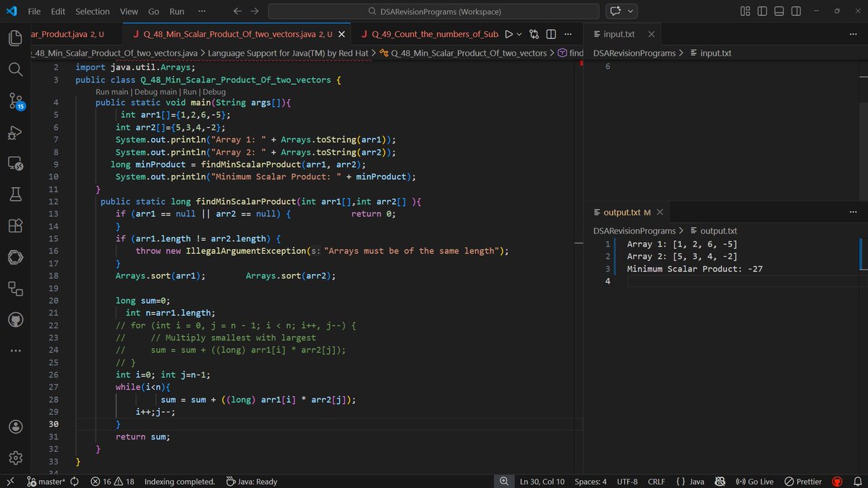Close the input.txt tab
This screenshot has height=488, width=868.
click(651, 34)
